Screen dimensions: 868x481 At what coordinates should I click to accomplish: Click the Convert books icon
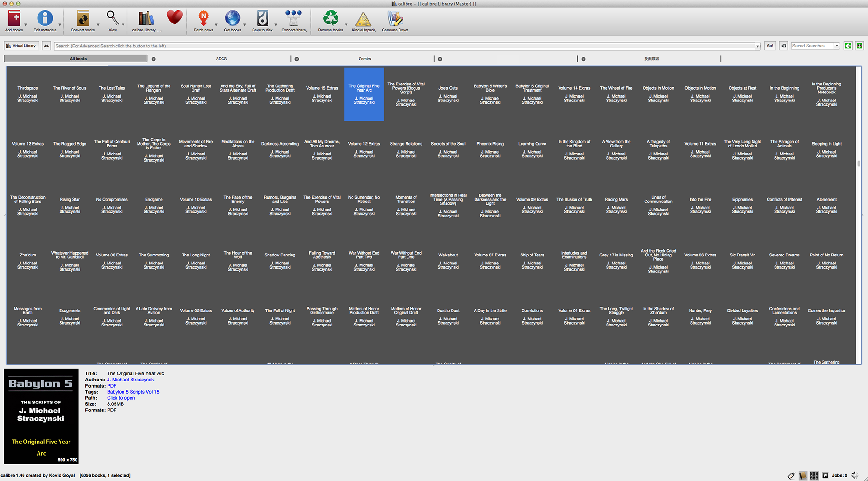pyautogui.click(x=83, y=19)
